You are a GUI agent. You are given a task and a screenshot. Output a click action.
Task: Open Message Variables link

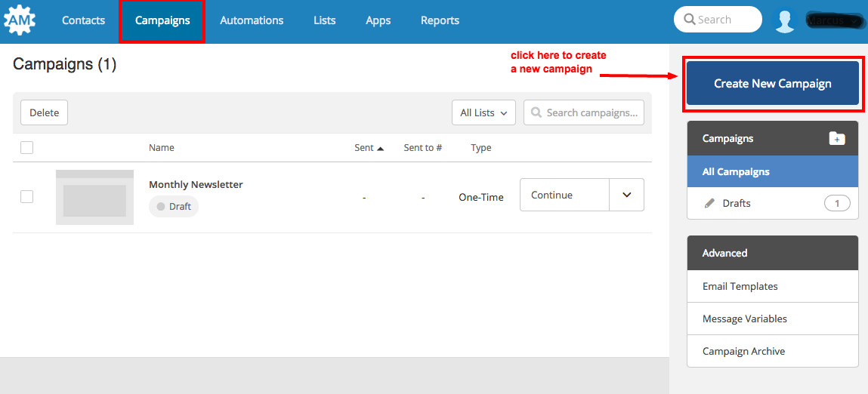point(773,319)
